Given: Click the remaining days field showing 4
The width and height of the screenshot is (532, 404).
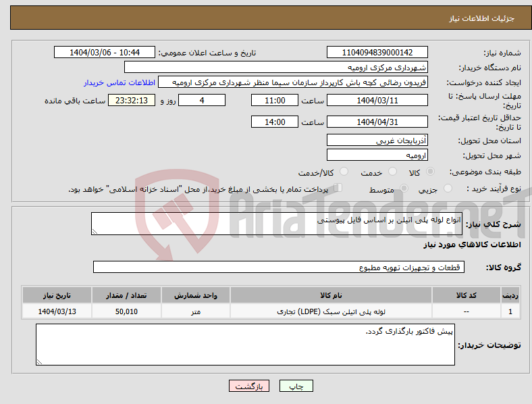Looking at the screenshot, I should click(202, 101).
